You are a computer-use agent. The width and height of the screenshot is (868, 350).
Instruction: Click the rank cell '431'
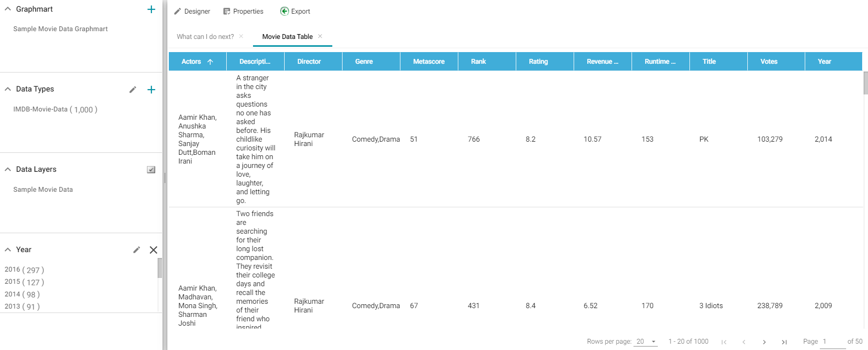pyautogui.click(x=473, y=306)
